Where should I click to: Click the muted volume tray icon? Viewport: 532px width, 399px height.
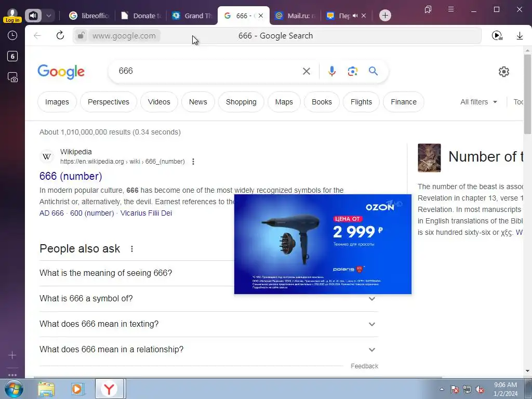click(480, 390)
